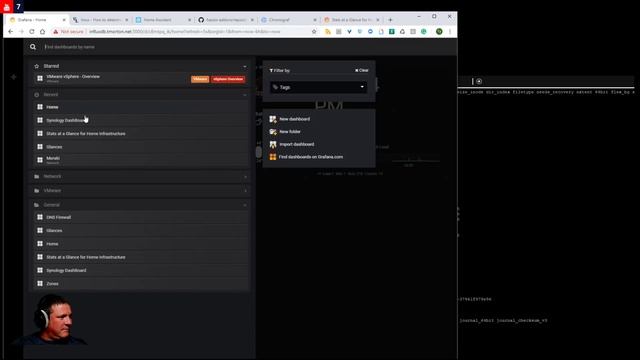Viewport: 640px width, 360px height.
Task: Collapse the Starred section chevron
Action: (245, 67)
